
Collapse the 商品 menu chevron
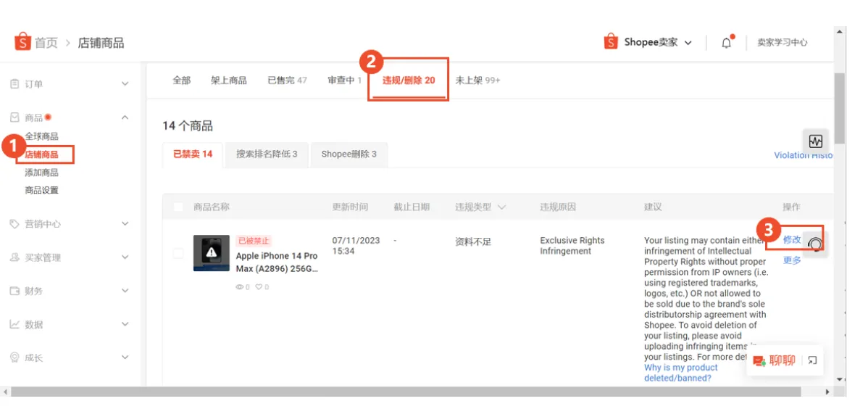tap(125, 117)
